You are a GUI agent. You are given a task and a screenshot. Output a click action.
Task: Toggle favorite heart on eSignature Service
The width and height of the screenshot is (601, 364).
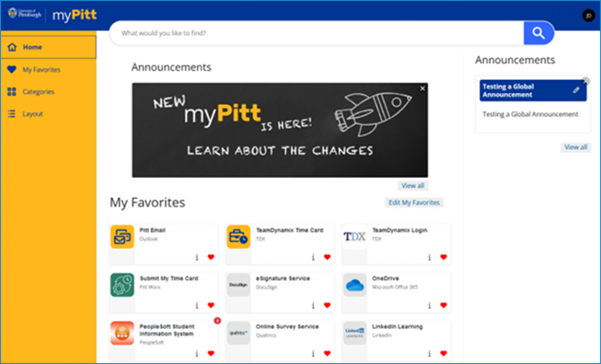[x=327, y=305]
